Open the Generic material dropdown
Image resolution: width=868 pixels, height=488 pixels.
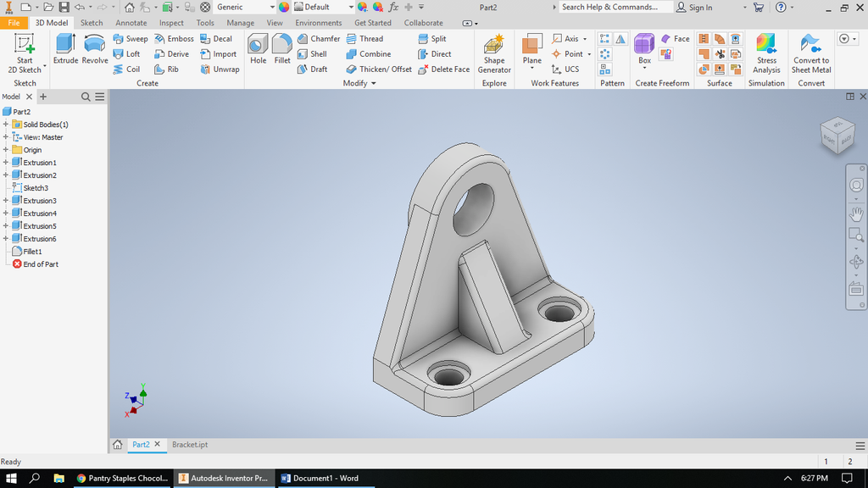click(x=272, y=7)
